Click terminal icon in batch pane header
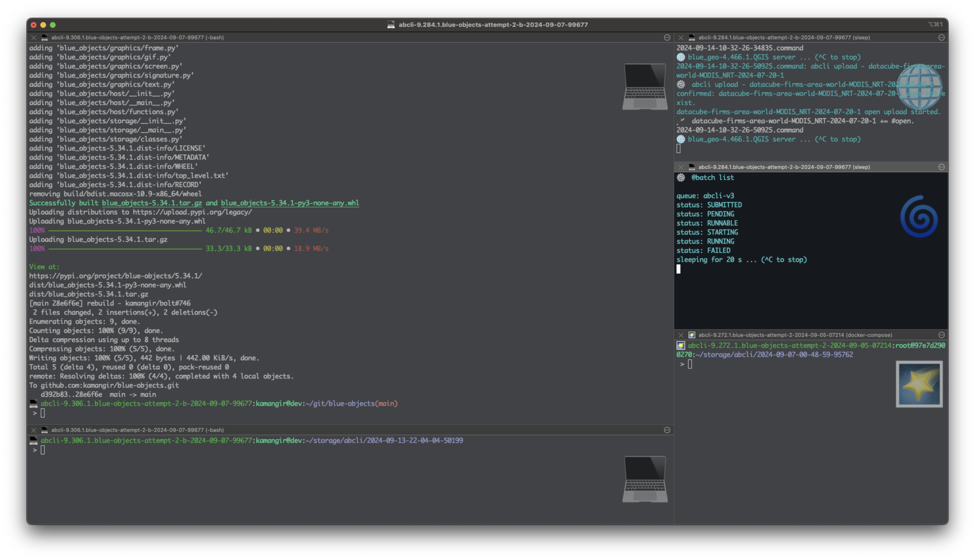Screen dimensions: 975x560 pyautogui.click(x=692, y=167)
